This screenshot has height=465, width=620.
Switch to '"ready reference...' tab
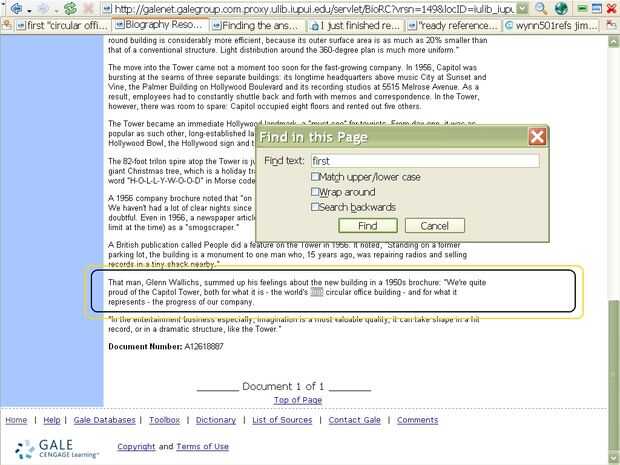453,26
